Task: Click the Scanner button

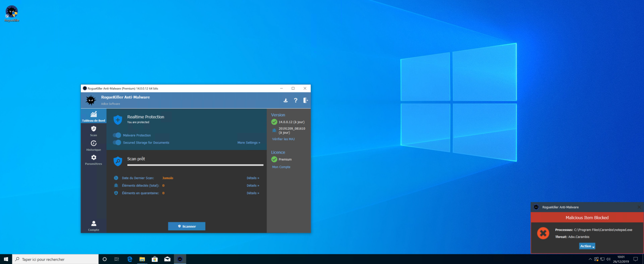Action: tap(186, 226)
